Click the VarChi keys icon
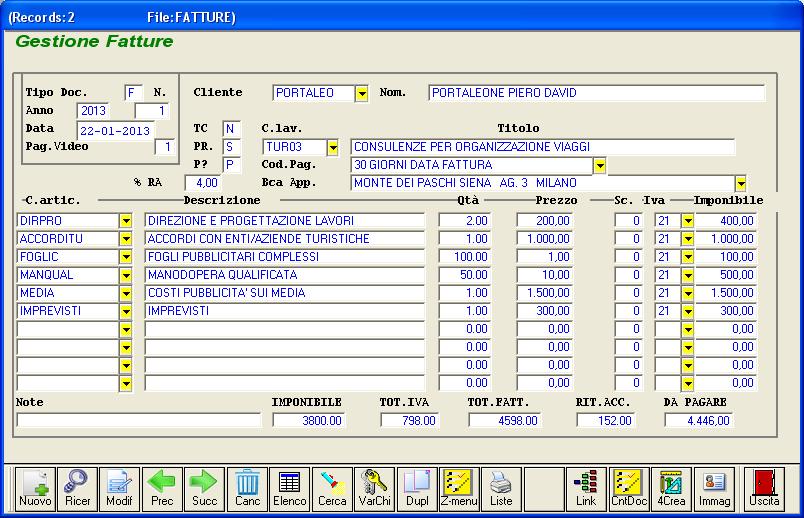This screenshot has height=518, width=804. (x=374, y=489)
